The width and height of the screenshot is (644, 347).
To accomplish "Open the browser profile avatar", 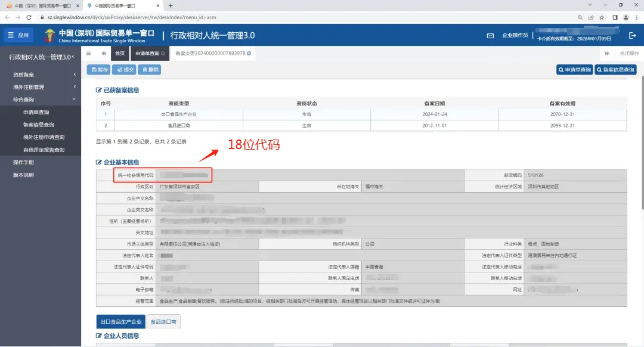I will point(626,17).
